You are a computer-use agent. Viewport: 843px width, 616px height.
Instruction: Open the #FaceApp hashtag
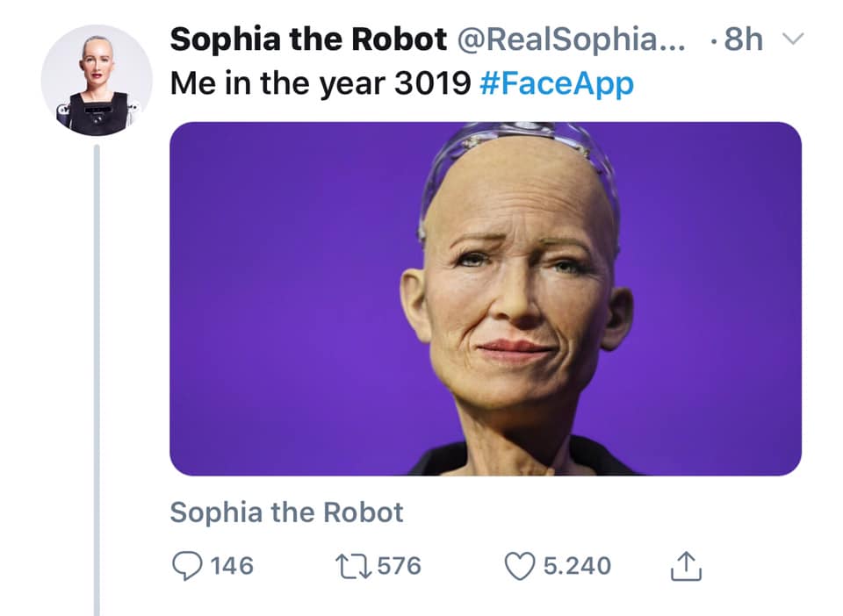click(557, 84)
